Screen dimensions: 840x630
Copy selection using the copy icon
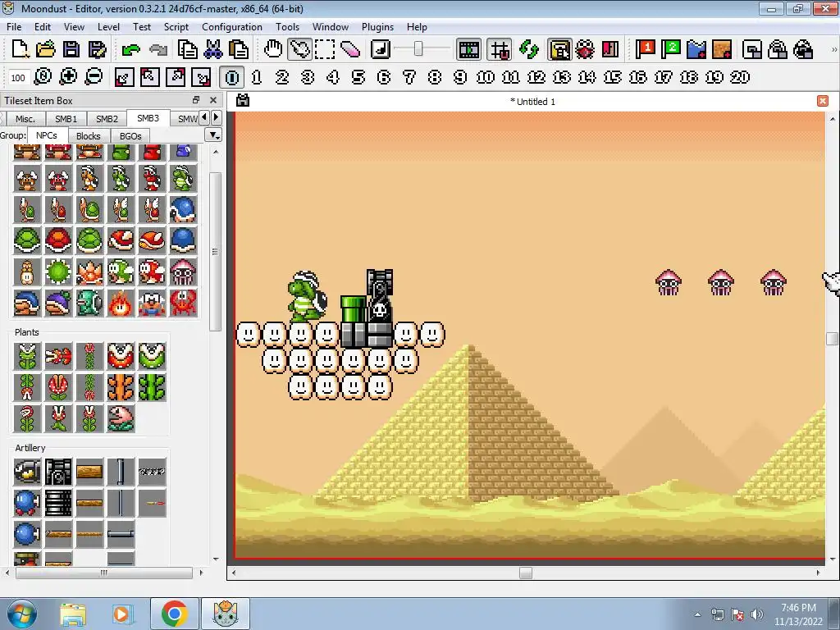click(187, 49)
